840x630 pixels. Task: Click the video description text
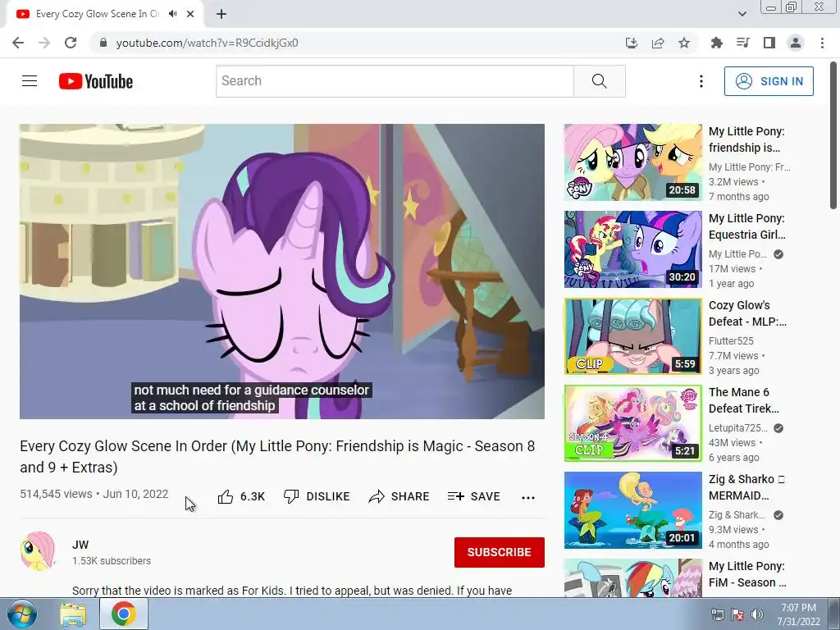292,591
